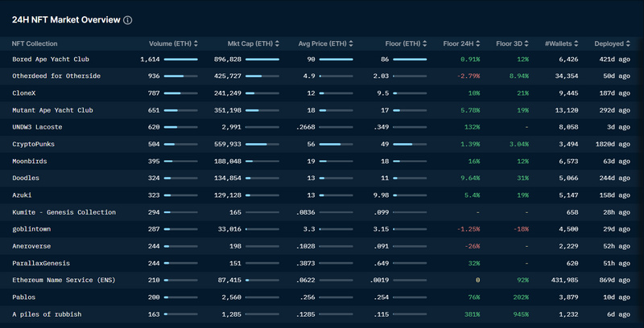Select the CryptoPunks row name
This screenshot has height=328, width=644.
click(x=32, y=144)
